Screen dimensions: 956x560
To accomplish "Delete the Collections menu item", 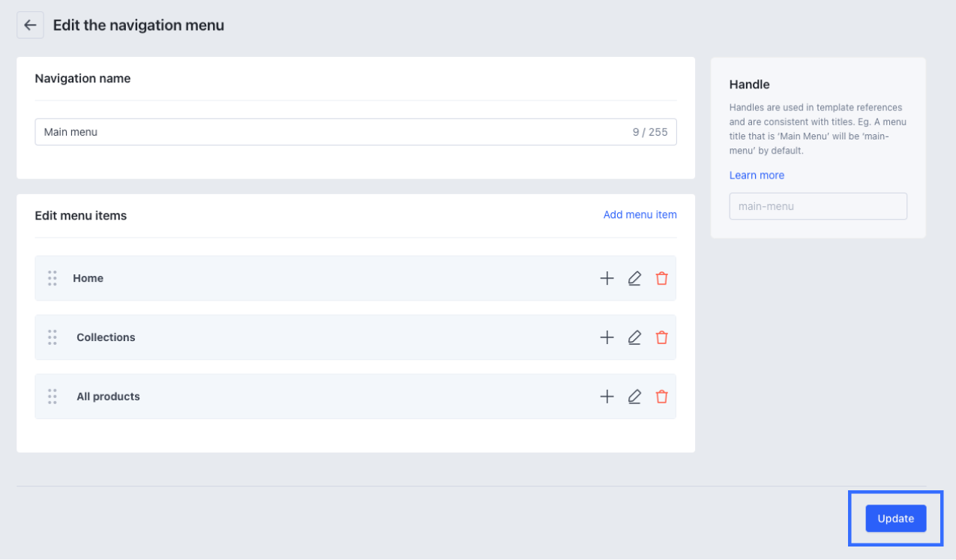I will [x=661, y=337].
